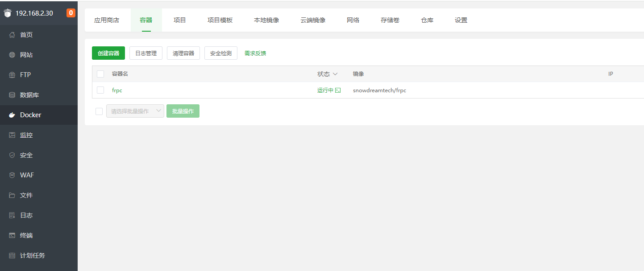Open the 终端 terminal icon in sidebar
Image resolution: width=644 pixels, height=271 pixels.
12,235
